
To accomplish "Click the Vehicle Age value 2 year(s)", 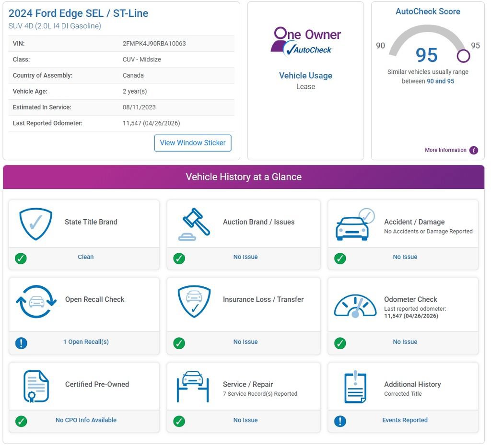I will (x=135, y=92).
